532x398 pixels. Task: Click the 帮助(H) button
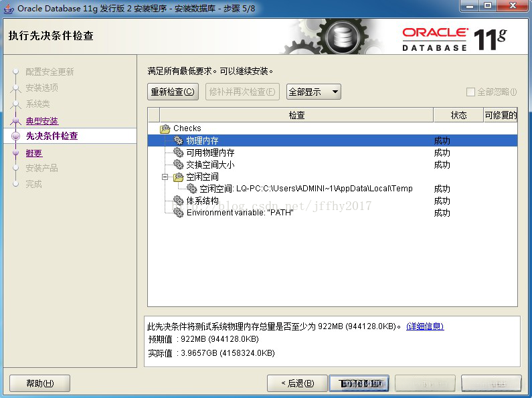[x=39, y=383]
